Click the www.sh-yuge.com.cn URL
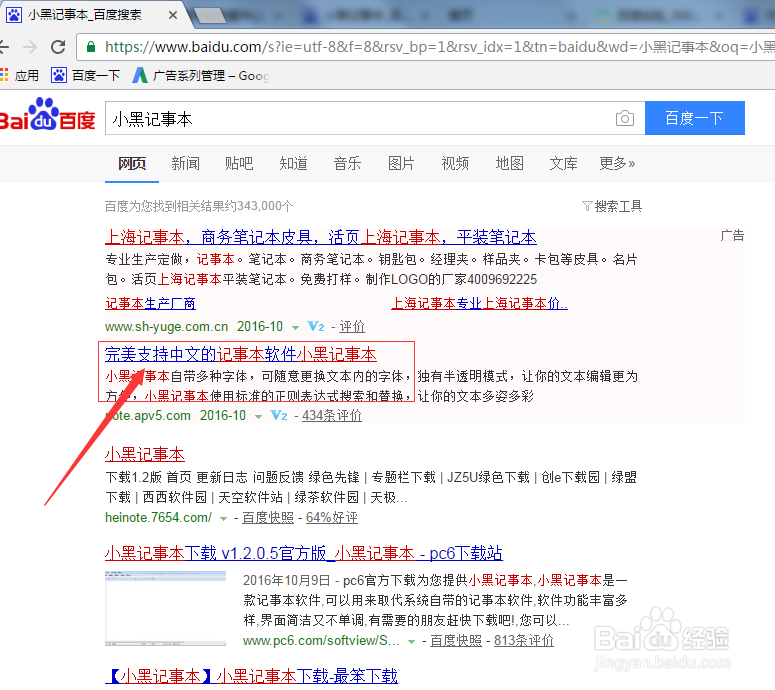775x690 pixels. 167,327
